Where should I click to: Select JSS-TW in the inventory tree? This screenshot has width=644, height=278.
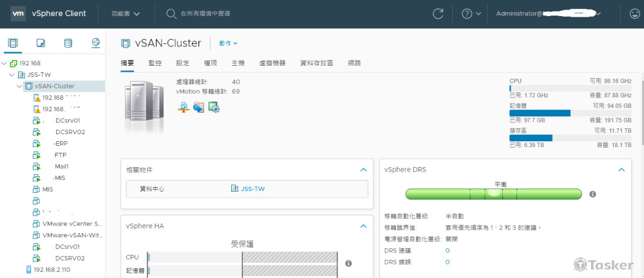click(x=39, y=75)
